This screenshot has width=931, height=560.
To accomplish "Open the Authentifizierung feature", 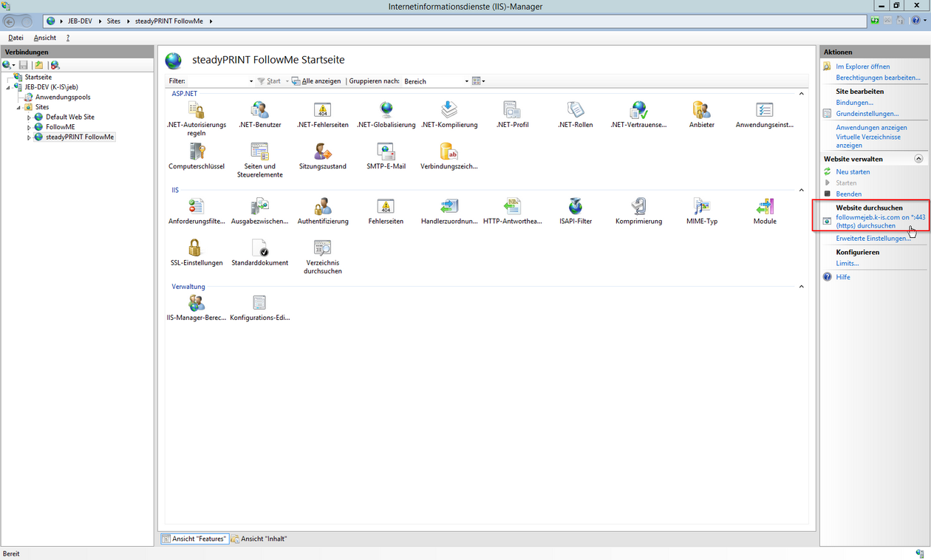I will pos(322,212).
